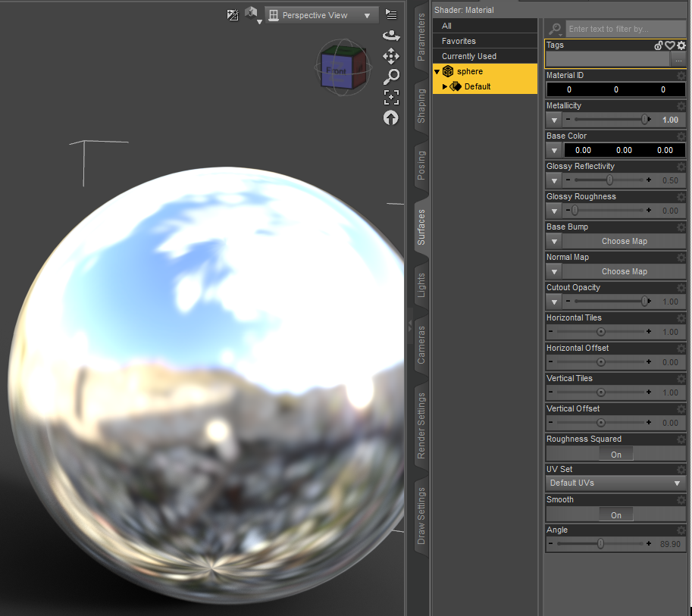692x616 pixels.
Task: Increase Horizontal Offset with plus button
Action: (x=649, y=362)
